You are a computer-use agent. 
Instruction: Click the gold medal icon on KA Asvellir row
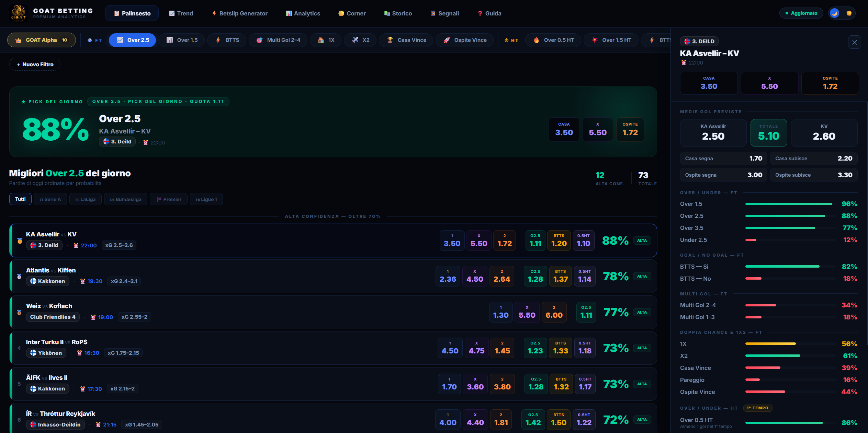20,241
